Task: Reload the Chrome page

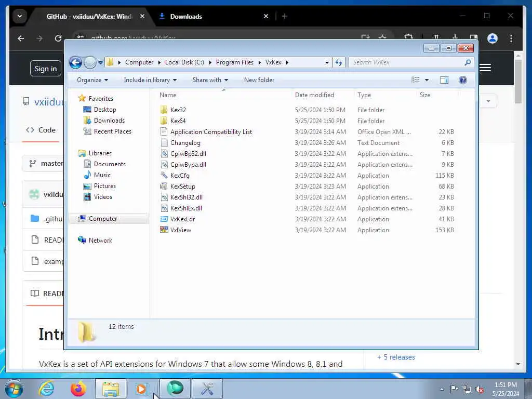Action: coord(58,38)
